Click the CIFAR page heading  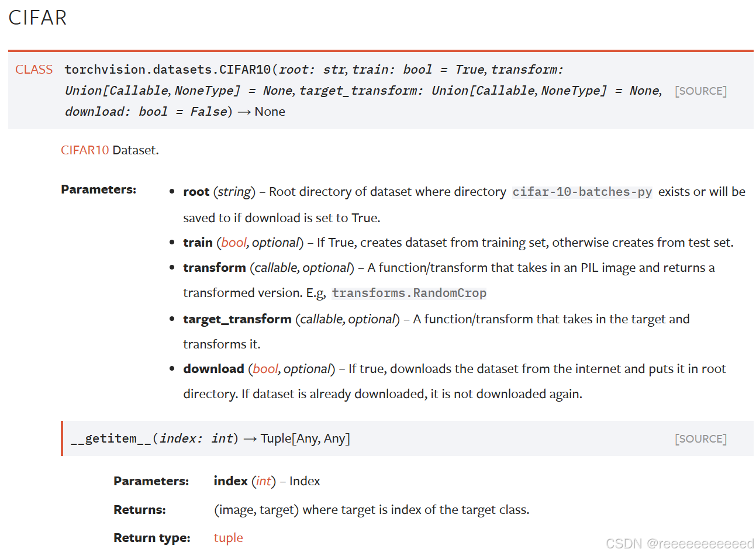pyautogui.click(x=37, y=18)
